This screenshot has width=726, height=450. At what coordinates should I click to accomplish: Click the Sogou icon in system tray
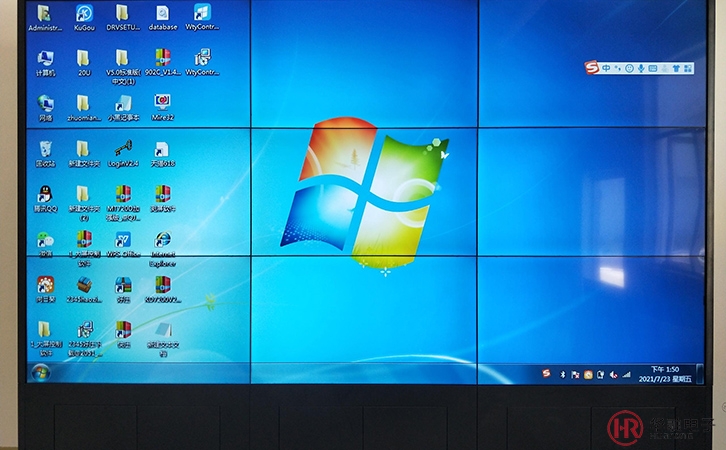tap(546, 373)
